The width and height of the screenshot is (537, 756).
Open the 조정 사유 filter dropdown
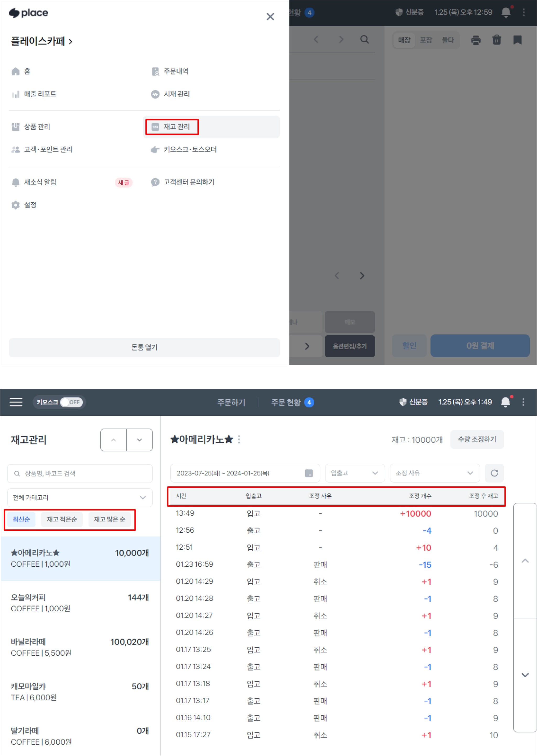click(x=434, y=473)
